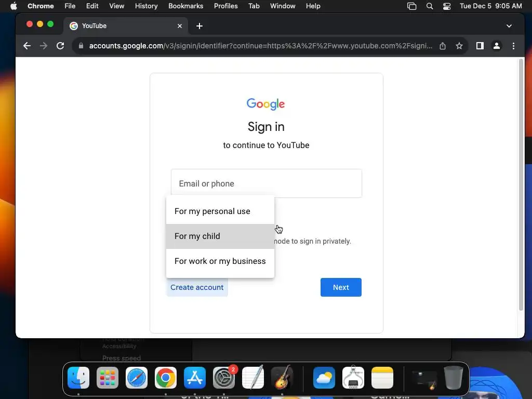The width and height of the screenshot is (532, 399).
Task: Open the Apple menu
Action: pos(14,6)
